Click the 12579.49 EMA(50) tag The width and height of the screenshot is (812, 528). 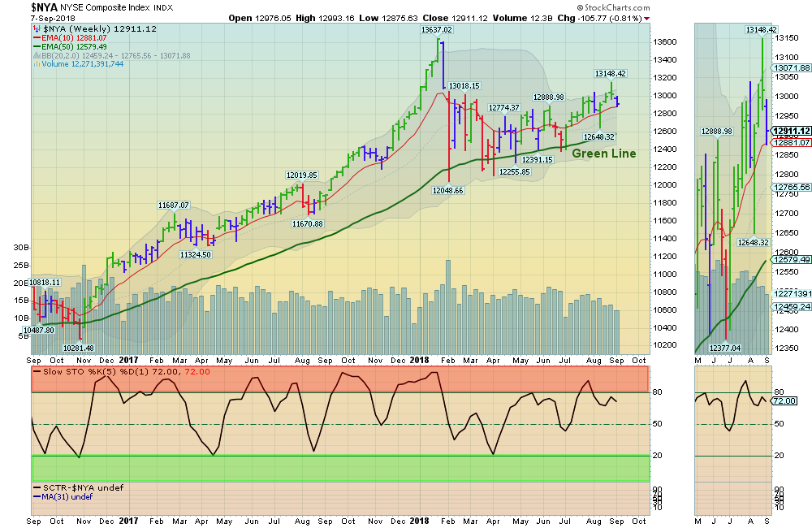click(791, 260)
